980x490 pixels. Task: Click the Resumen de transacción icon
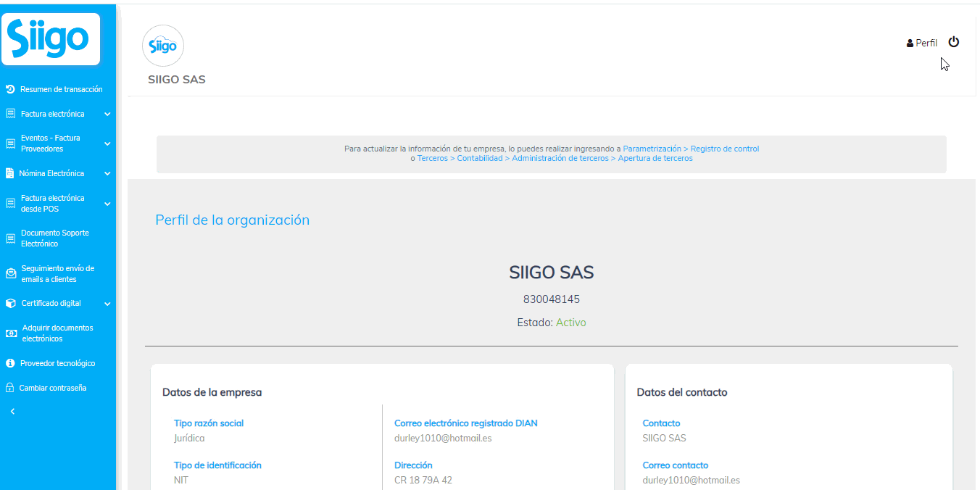[10, 90]
